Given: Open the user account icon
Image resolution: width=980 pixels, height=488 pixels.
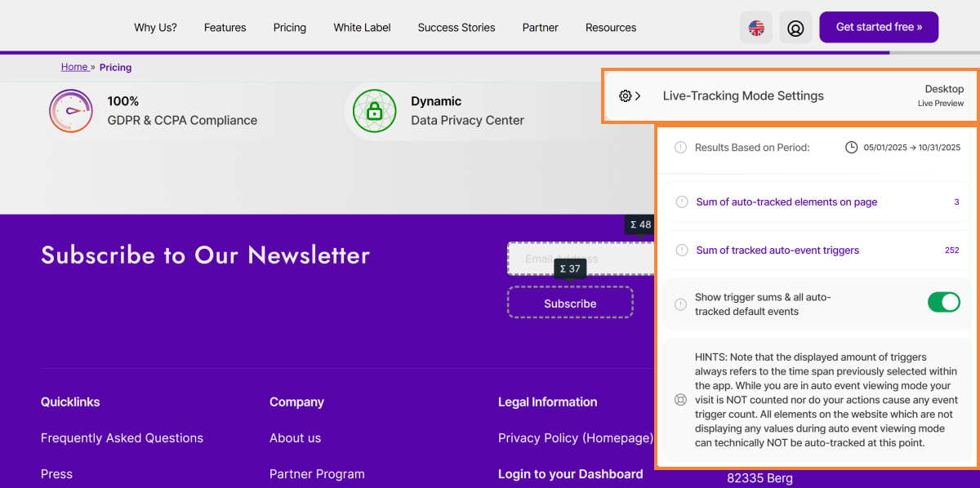Looking at the screenshot, I should coord(795,28).
